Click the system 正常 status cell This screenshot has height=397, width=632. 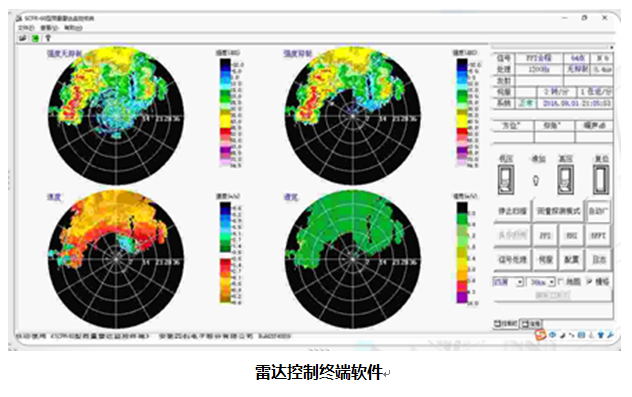click(525, 104)
